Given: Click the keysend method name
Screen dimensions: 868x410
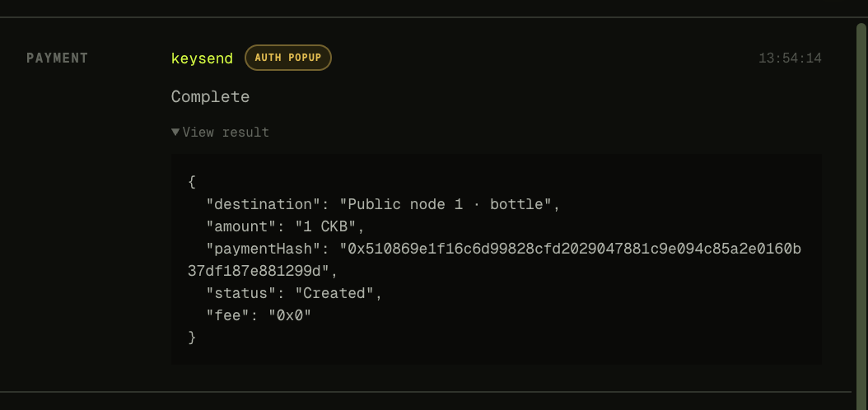Looking at the screenshot, I should click(202, 58).
